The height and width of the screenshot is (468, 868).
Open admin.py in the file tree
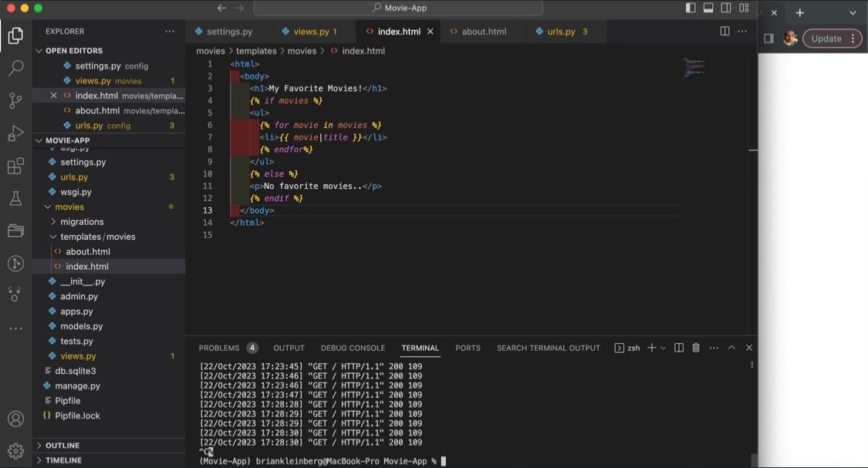(109, 296)
